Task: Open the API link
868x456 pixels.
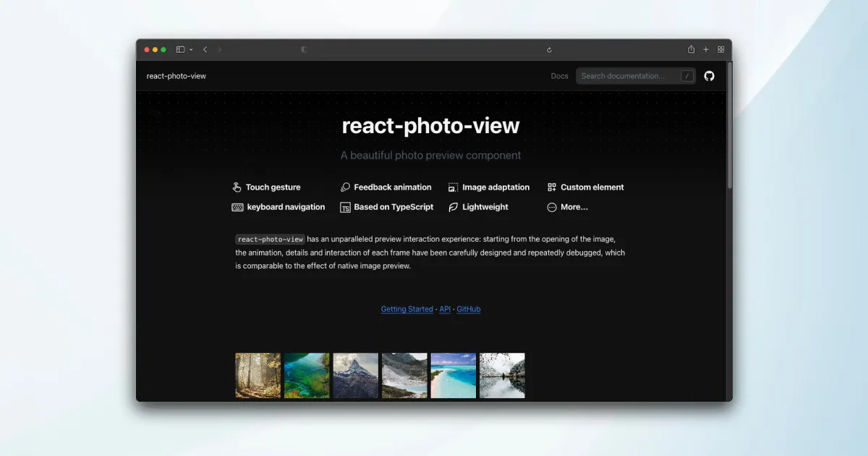Action: (445, 309)
